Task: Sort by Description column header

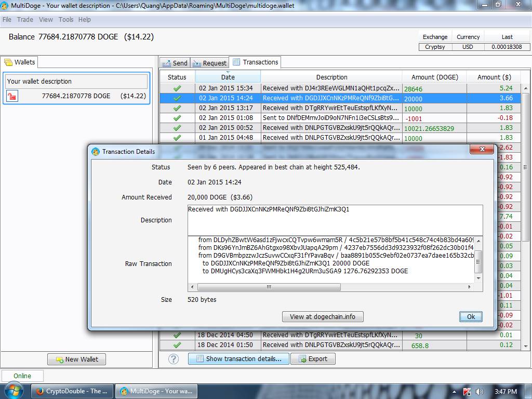Action: 331,77
